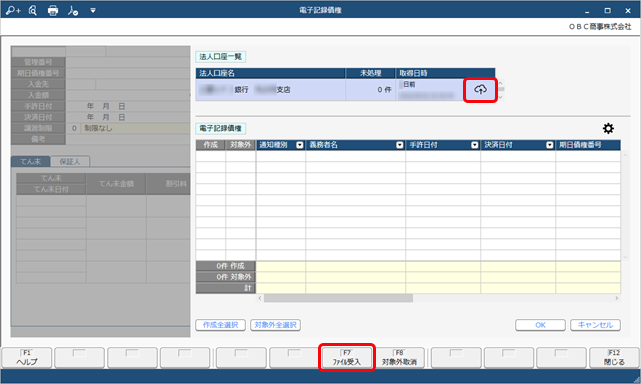Open the 手許日付 column filter dropdown
The width and height of the screenshot is (641, 384).
[474, 145]
